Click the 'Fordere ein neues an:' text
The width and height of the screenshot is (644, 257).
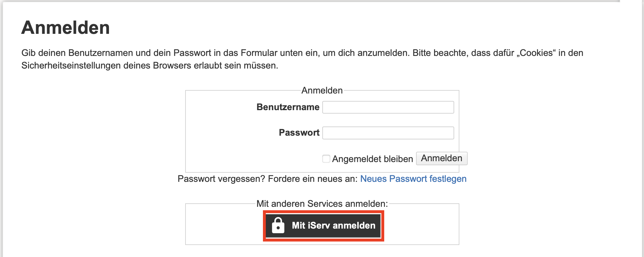pos(313,179)
